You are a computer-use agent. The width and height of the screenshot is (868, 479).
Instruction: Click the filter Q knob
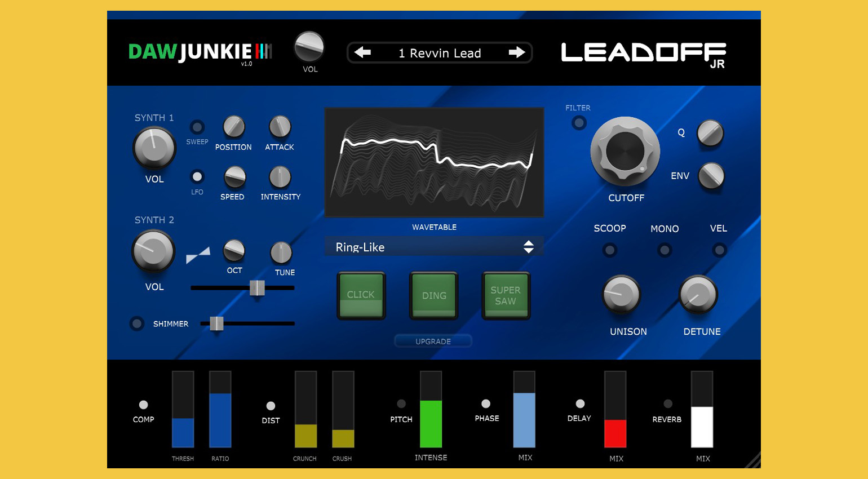click(710, 134)
